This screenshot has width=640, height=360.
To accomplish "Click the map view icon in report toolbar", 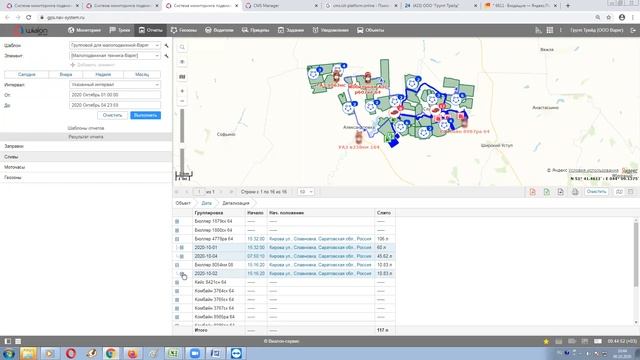I will point(619,192).
